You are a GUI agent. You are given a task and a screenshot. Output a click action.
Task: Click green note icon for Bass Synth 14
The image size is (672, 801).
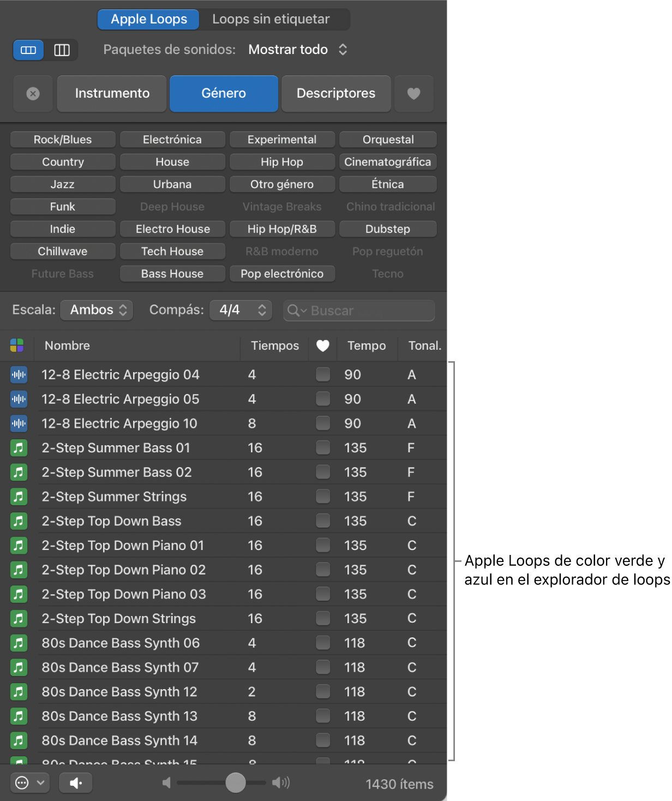point(19,740)
